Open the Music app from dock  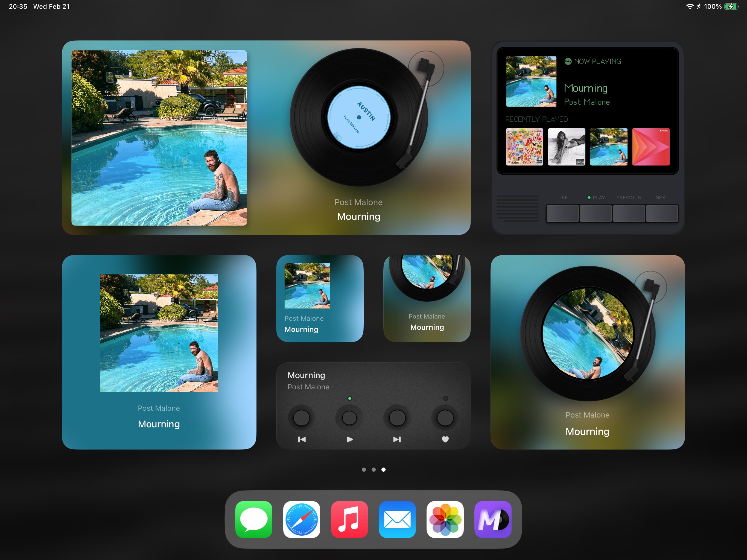click(x=350, y=519)
